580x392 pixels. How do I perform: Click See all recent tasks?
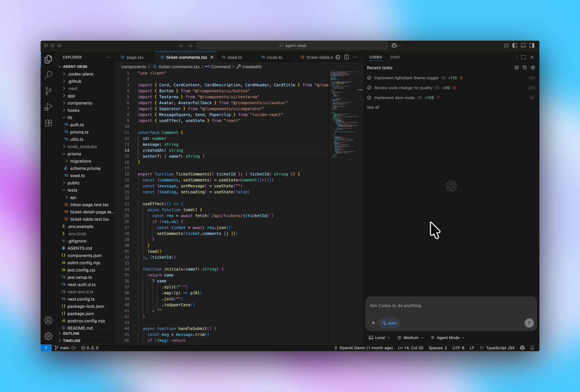373,107
